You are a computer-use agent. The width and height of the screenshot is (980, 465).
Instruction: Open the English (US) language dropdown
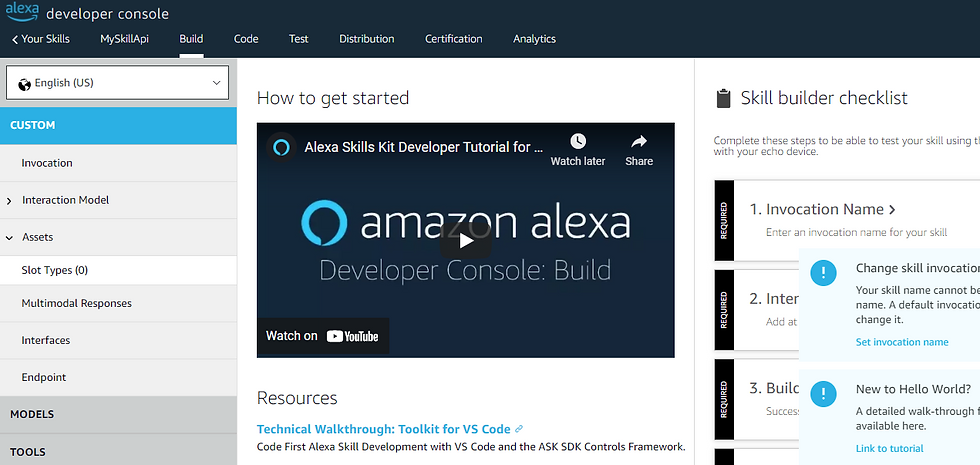point(118,82)
